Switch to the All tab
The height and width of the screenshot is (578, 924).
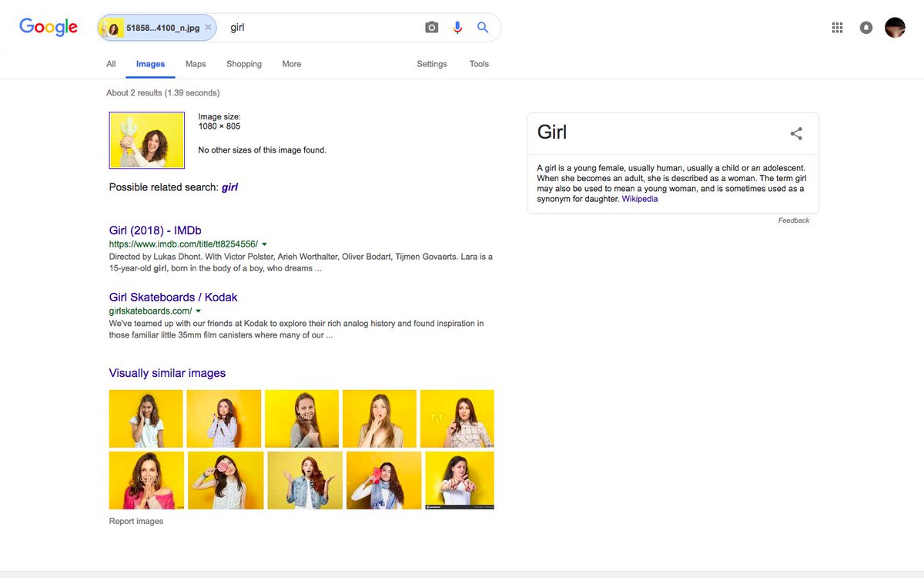click(x=111, y=64)
